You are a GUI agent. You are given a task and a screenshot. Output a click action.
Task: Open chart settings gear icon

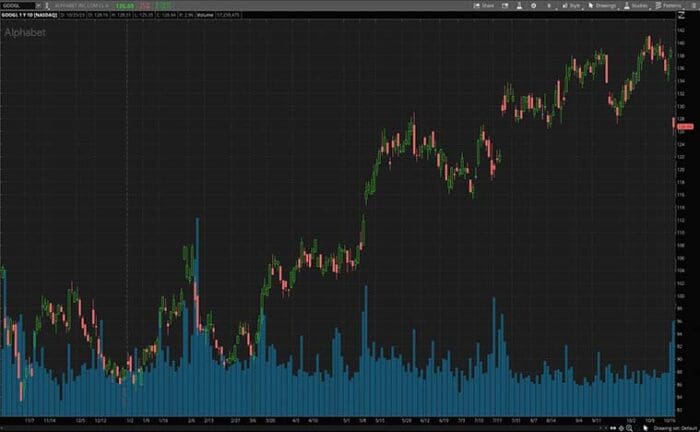tap(533, 6)
